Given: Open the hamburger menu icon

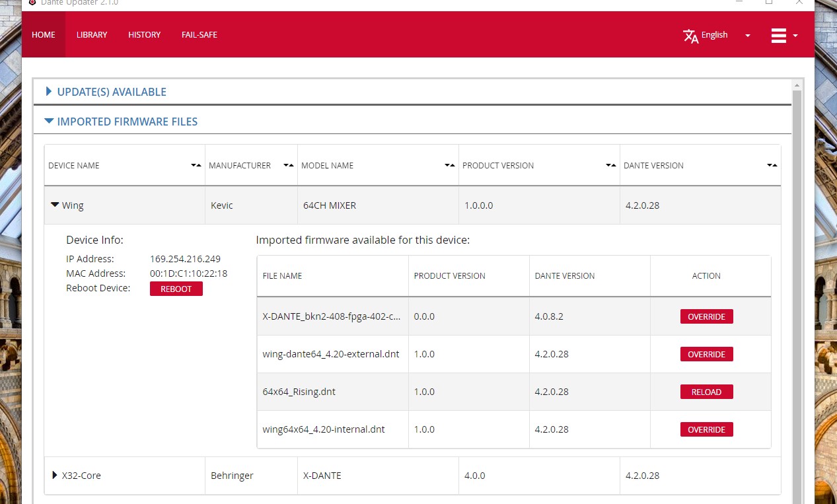Looking at the screenshot, I should (779, 36).
